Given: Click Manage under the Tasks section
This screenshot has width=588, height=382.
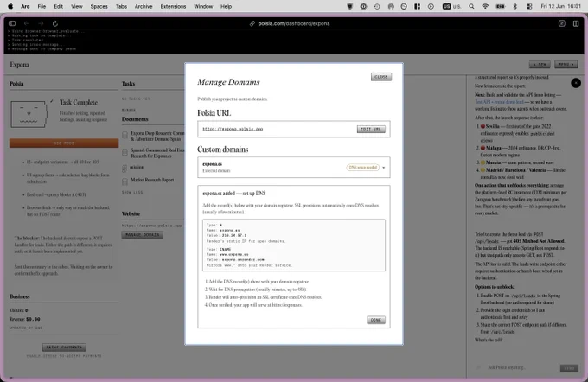Looking at the screenshot, I should pyautogui.click(x=129, y=111).
